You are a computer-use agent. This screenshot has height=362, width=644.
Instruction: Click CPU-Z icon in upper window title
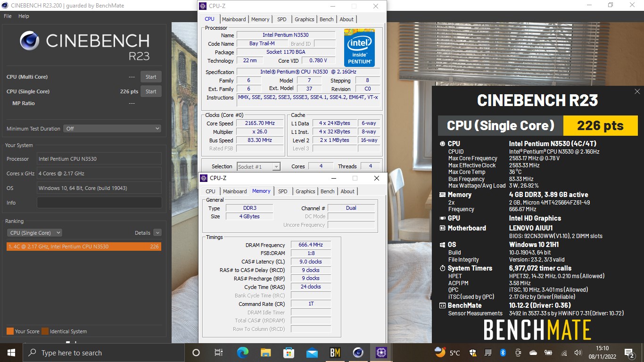point(203,6)
